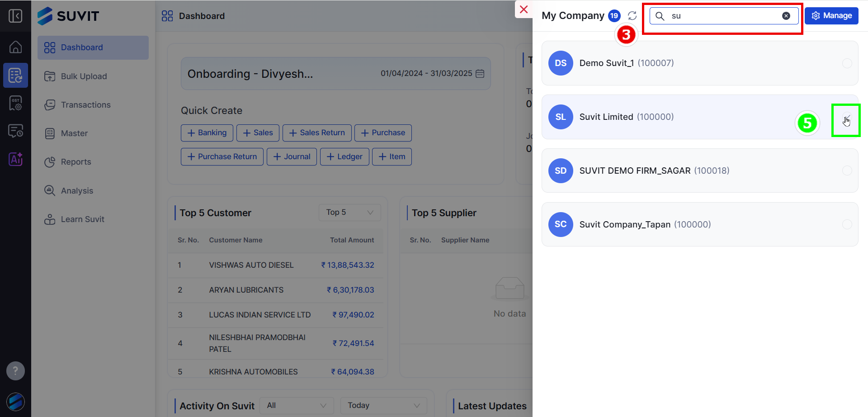
Task: Click the amount ₹ 6,30,178.03
Action: coord(350,290)
